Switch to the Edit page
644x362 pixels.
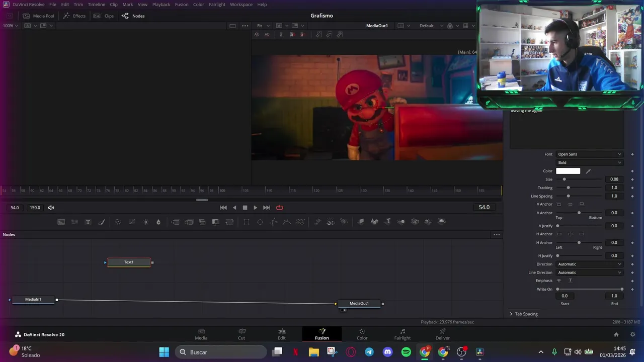pyautogui.click(x=282, y=334)
